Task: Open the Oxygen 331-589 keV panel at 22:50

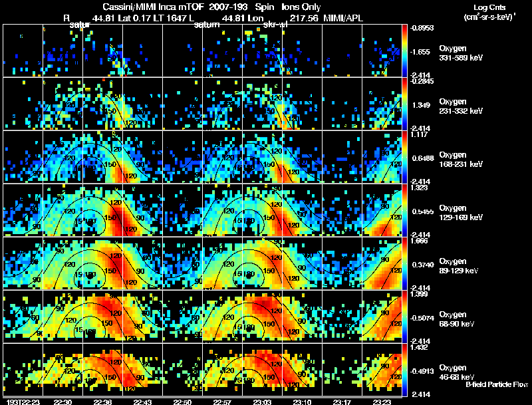Action: 182,51
